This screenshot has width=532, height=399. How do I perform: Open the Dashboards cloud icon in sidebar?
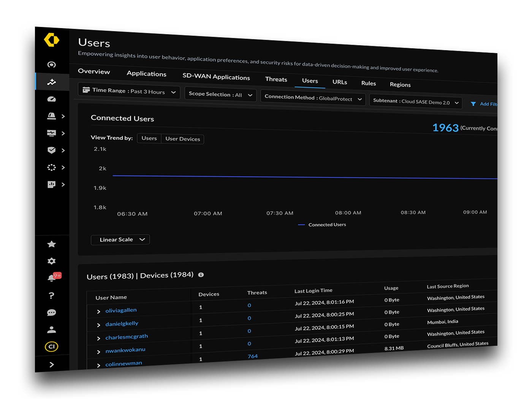[x=51, y=99]
